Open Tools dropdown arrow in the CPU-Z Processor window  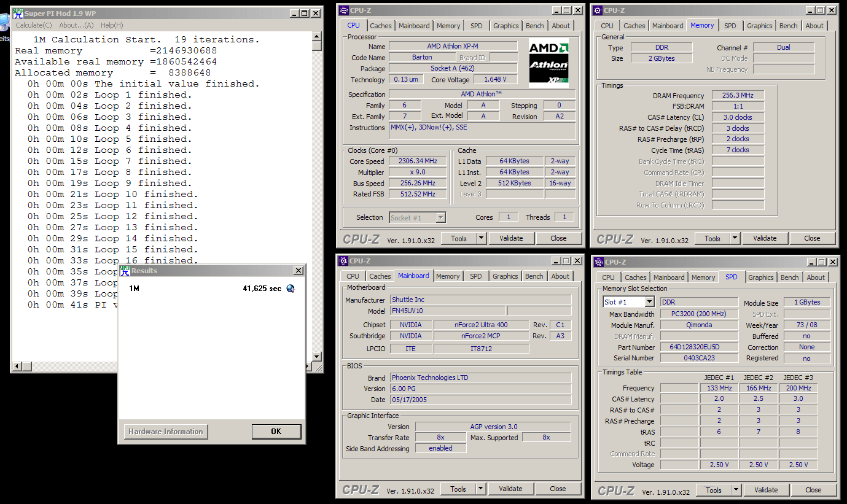481,238
